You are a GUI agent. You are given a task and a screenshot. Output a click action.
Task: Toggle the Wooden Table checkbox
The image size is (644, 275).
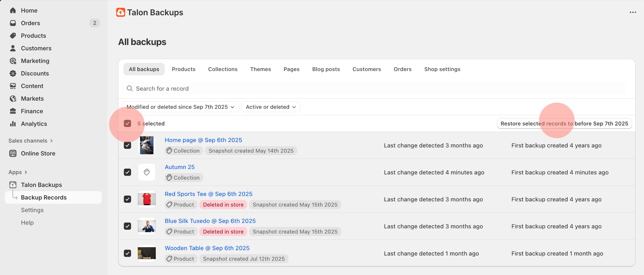(x=128, y=253)
